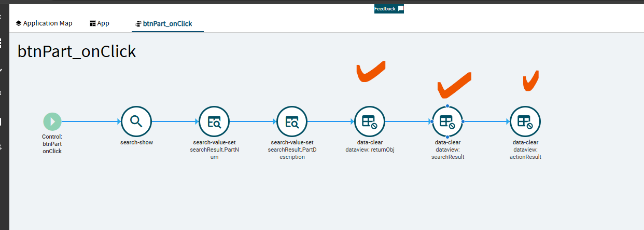Click the right connector handle of searchResult data-clear node
The width and height of the screenshot is (644, 230).
pos(463,121)
